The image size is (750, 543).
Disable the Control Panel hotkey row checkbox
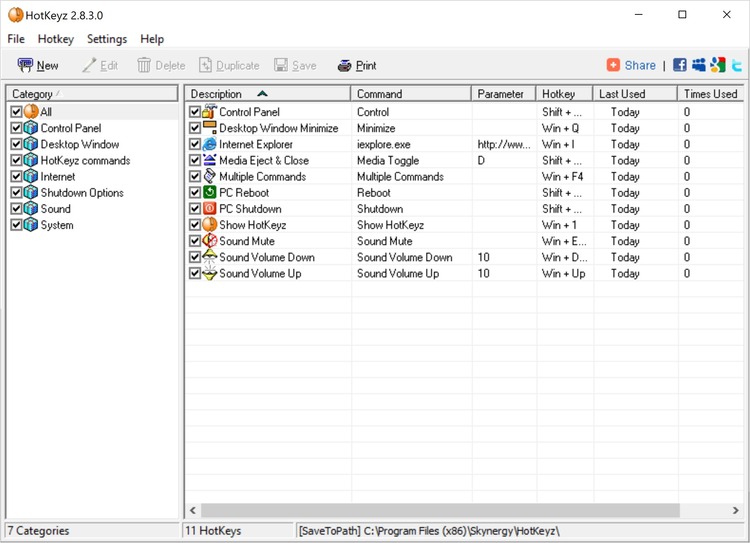click(x=195, y=112)
